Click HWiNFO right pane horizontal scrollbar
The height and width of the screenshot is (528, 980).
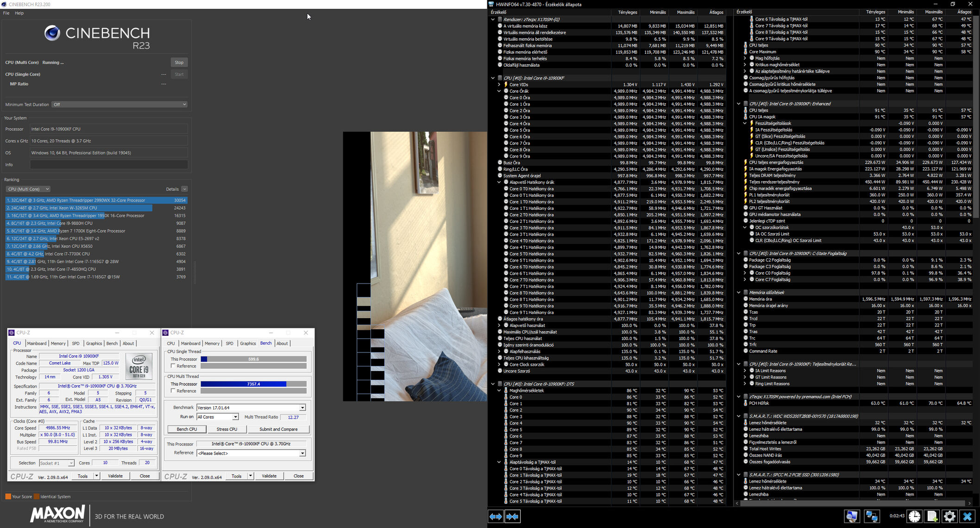click(x=853, y=503)
